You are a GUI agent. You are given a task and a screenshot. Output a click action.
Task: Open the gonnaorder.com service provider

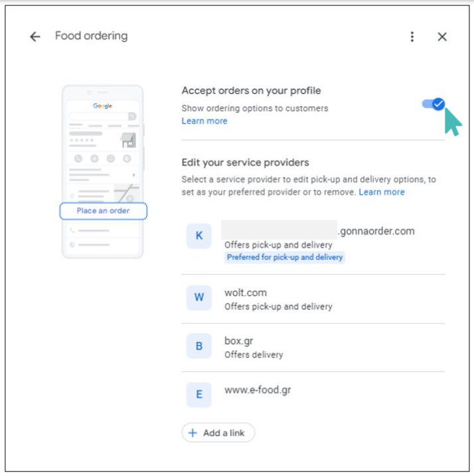click(313, 244)
